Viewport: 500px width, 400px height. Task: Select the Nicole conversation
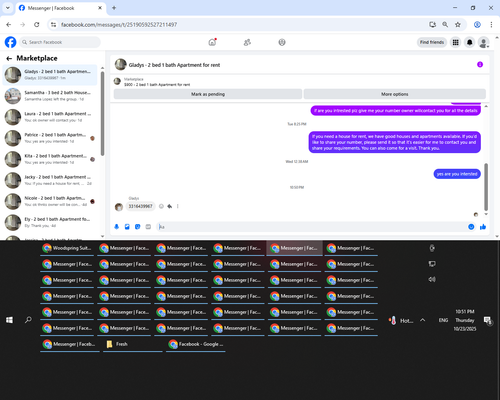[50, 201]
